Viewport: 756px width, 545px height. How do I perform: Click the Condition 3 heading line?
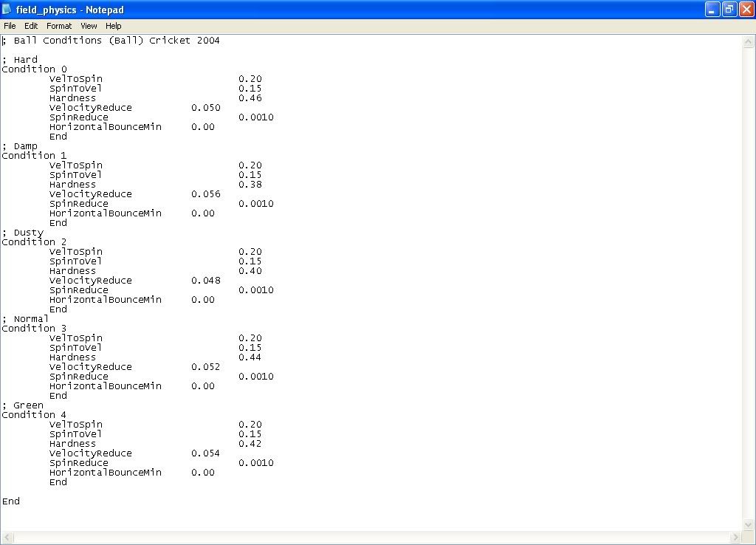pyautogui.click(x=34, y=329)
